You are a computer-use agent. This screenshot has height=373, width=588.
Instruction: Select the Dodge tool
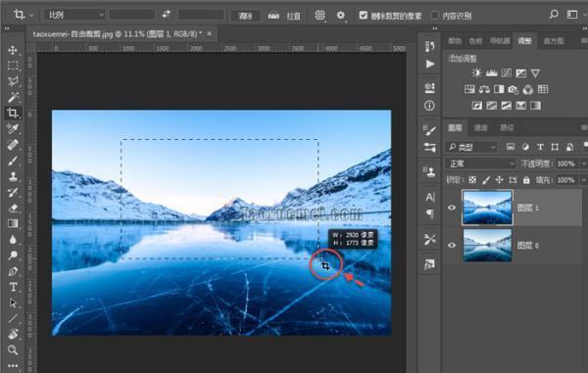pos(13,256)
